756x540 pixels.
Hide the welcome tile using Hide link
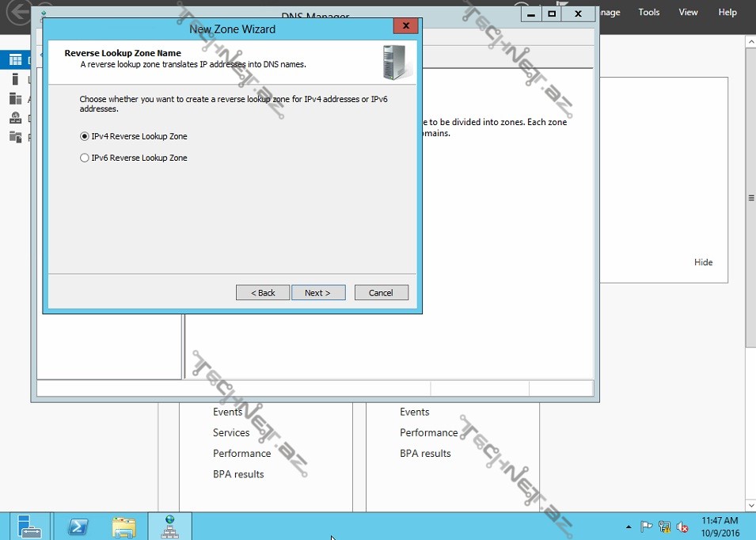(703, 262)
